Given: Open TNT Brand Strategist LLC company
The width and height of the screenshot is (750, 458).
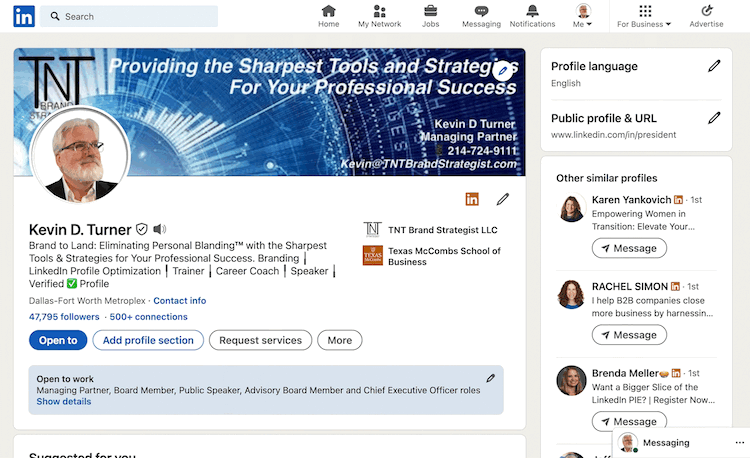Looking at the screenshot, I should pyautogui.click(x=443, y=230).
